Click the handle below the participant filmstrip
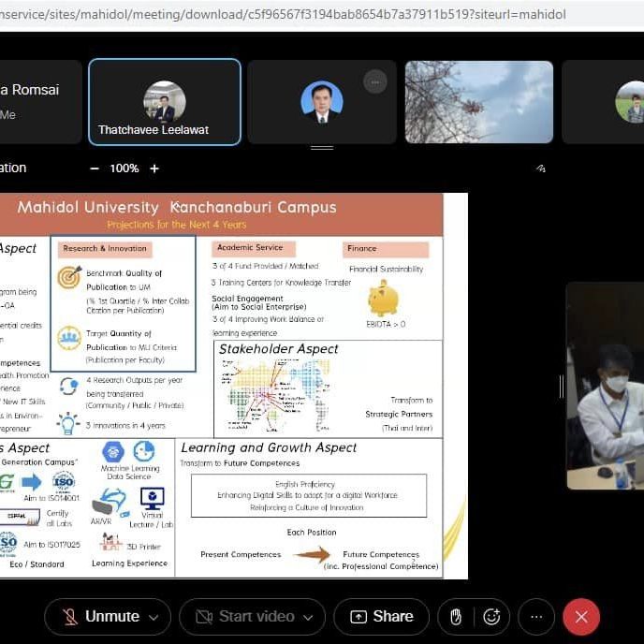This screenshot has width=644, height=644. tap(322, 148)
